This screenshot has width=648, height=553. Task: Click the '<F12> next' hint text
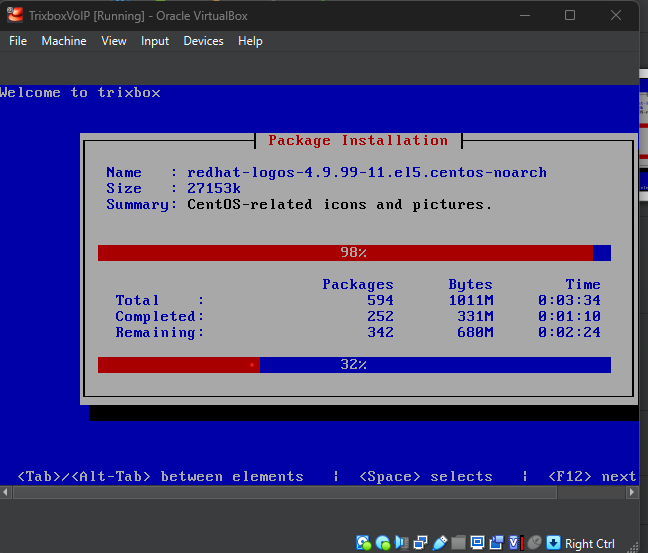(592, 477)
